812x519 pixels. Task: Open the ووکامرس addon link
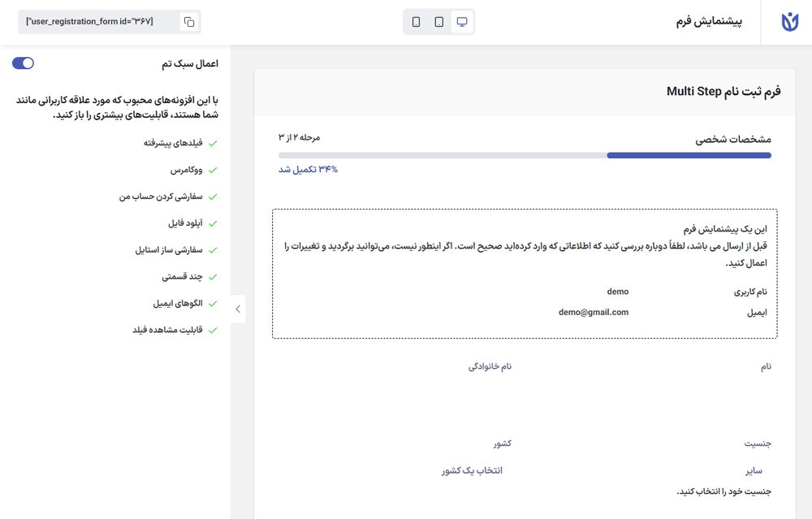point(185,170)
